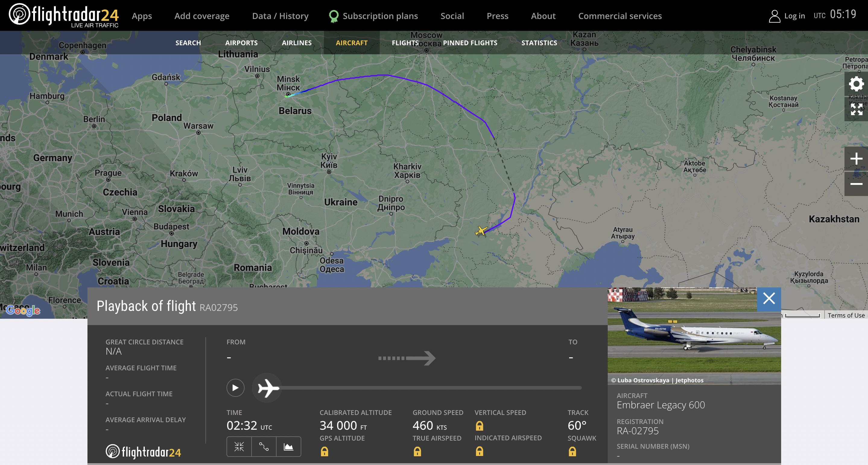Viewport: 868px width, 465px height.
Task: Select the PINNED FLIGHTS tab
Action: (x=470, y=43)
